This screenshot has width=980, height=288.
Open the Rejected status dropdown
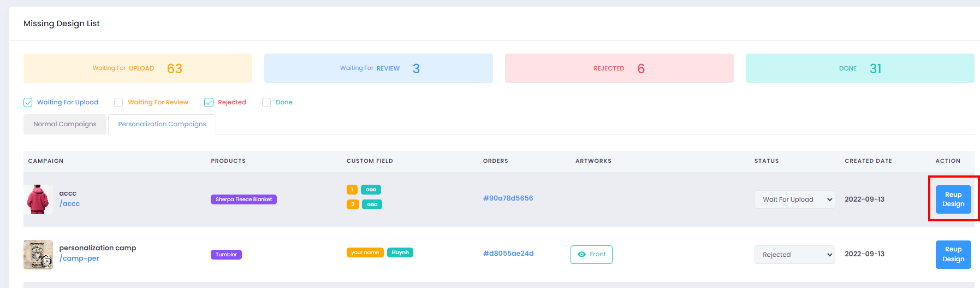click(x=794, y=255)
